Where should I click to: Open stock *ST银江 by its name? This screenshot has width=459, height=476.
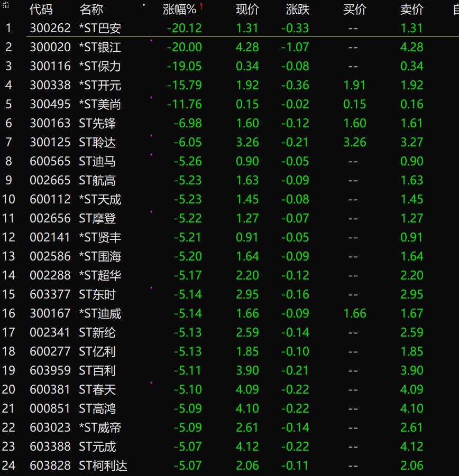tap(99, 47)
